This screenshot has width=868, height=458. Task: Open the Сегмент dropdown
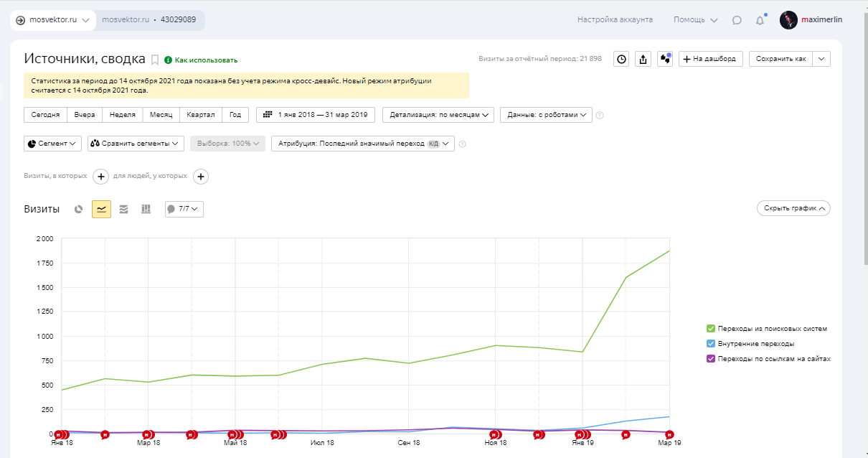[x=52, y=144]
